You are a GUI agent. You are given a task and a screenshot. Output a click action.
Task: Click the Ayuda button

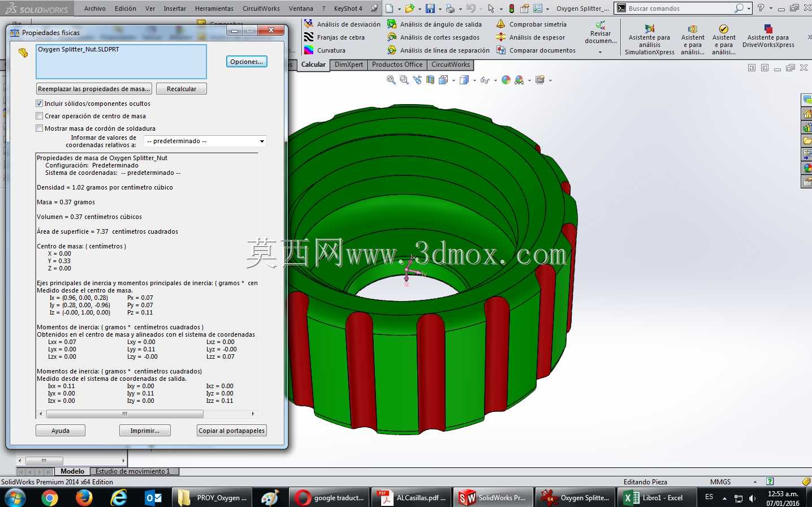tap(61, 431)
